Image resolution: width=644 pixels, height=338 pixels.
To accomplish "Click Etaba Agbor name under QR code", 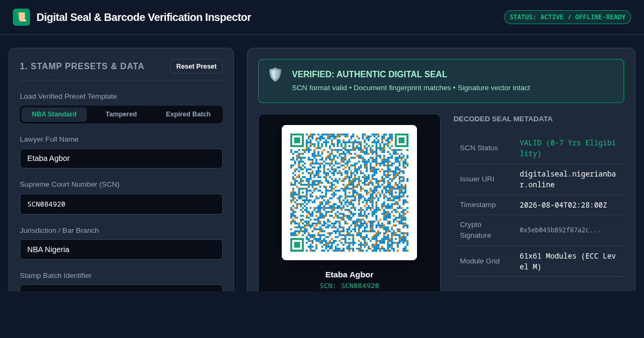I will pos(349,274).
